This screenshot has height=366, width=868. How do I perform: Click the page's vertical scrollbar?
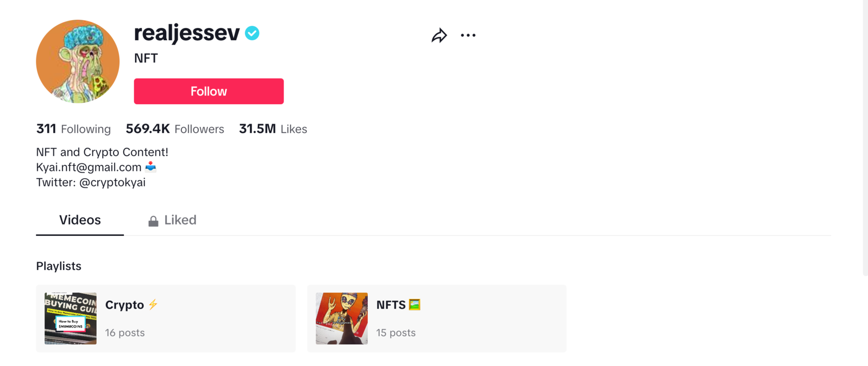click(x=864, y=138)
